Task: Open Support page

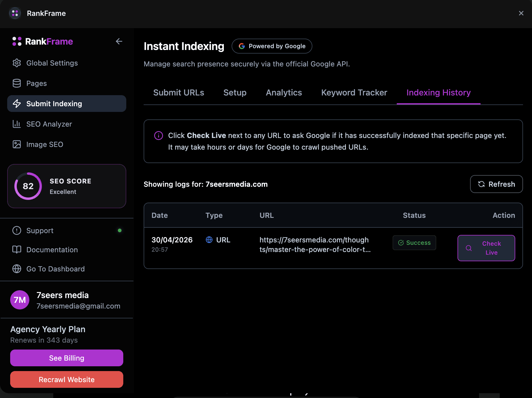Action: click(x=67, y=230)
